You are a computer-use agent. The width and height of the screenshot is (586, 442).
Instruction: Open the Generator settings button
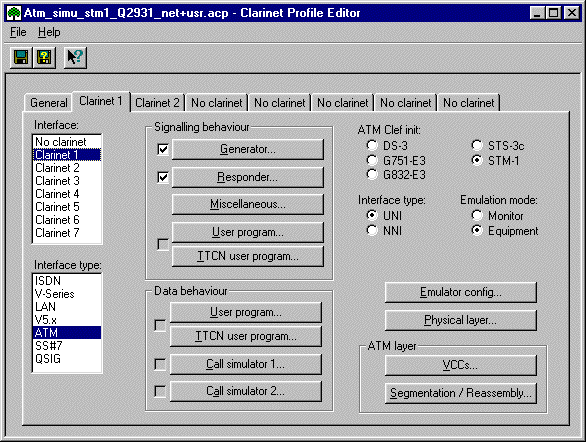[248, 149]
